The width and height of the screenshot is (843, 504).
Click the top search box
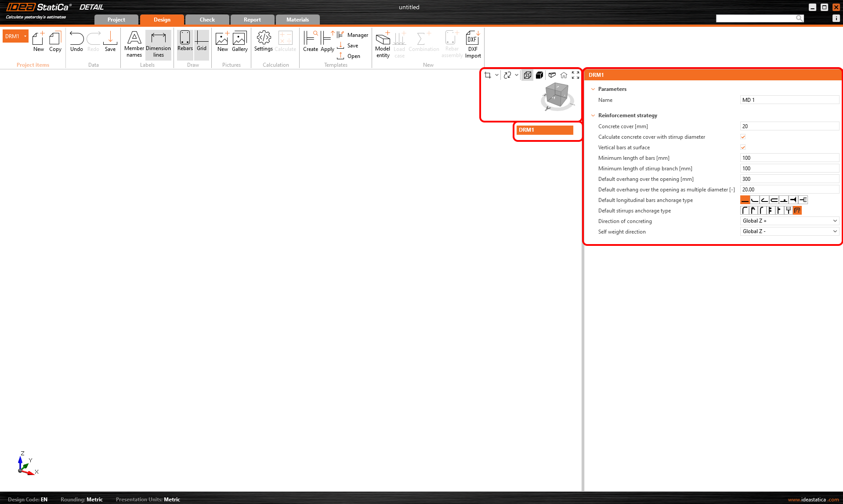[760, 18]
